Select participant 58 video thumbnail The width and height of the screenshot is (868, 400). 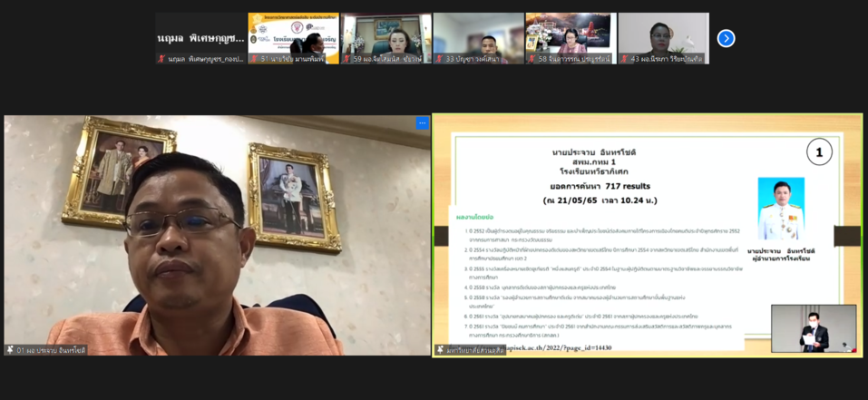click(x=571, y=38)
